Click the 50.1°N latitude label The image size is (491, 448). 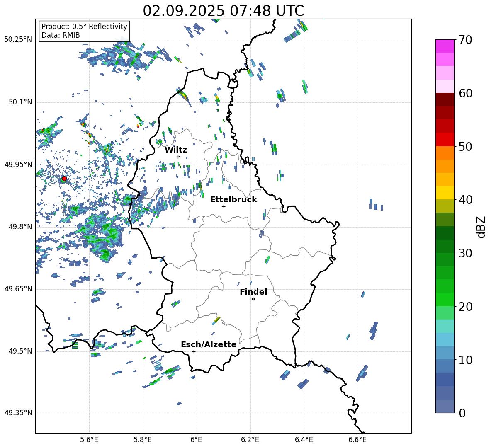20,102
